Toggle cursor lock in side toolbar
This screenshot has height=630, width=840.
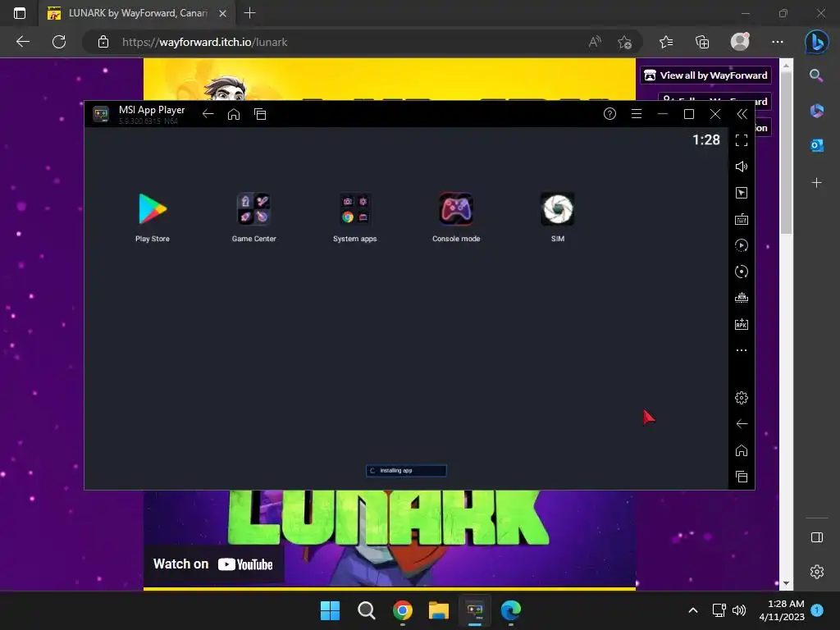742,193
